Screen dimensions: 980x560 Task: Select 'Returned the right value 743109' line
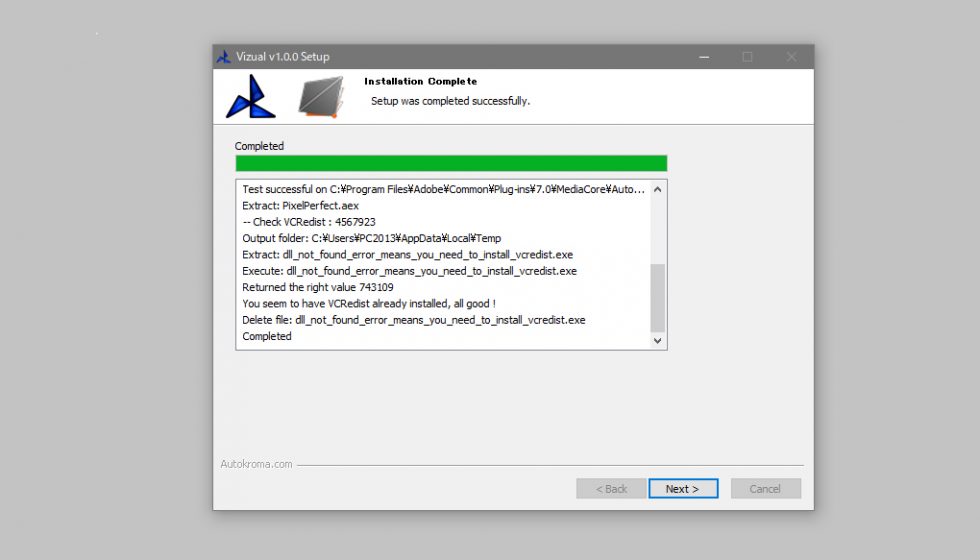point(318,287)
